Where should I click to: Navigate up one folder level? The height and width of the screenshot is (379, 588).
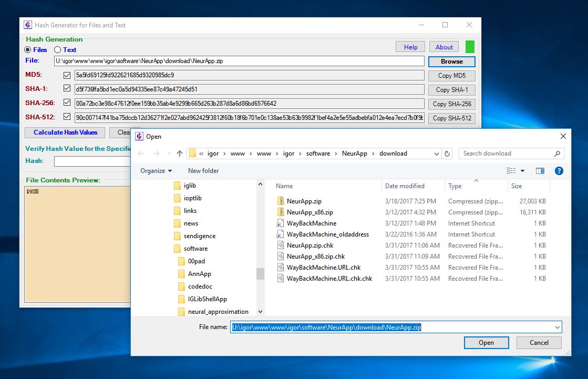180,153
